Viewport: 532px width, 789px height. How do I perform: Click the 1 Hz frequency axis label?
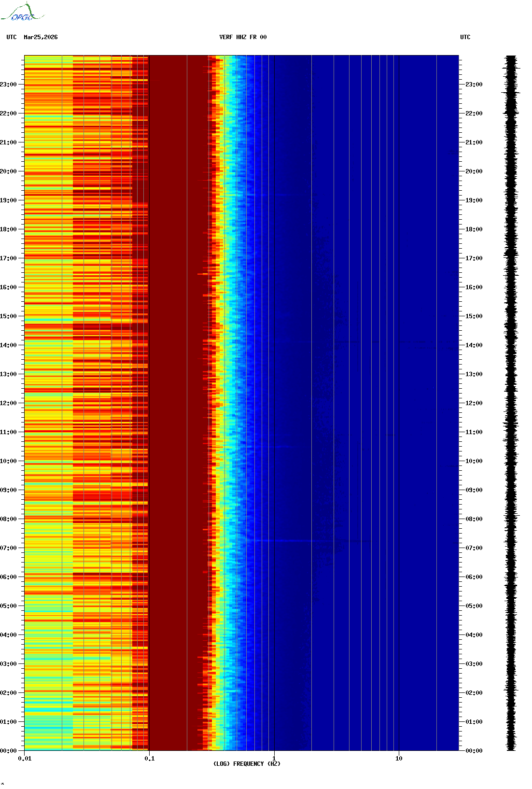(x=274, y=759)
